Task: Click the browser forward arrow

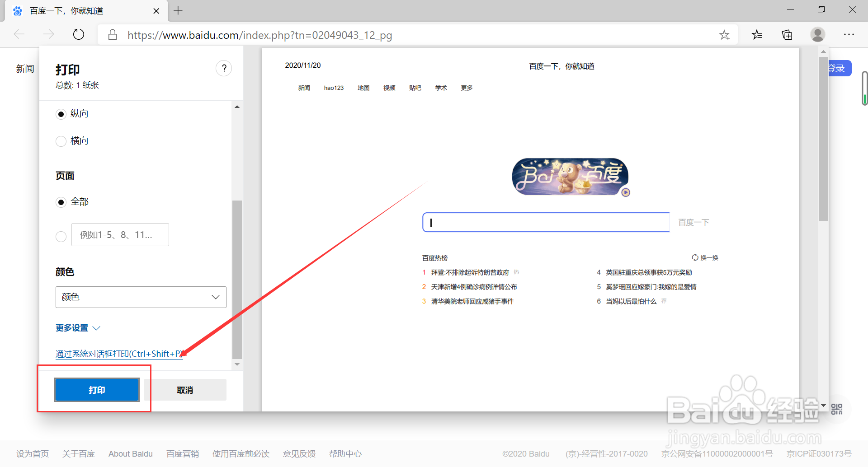Action: tap(48, 34)
